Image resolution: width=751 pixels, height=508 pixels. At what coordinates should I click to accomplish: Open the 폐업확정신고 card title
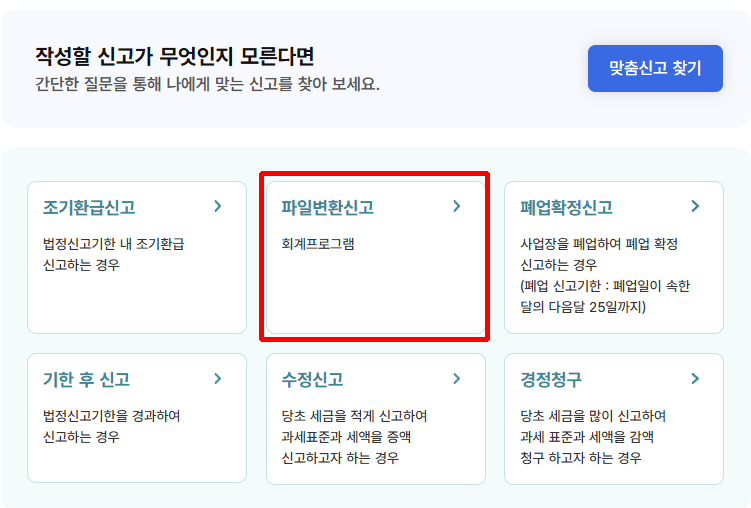click(567, 207)
